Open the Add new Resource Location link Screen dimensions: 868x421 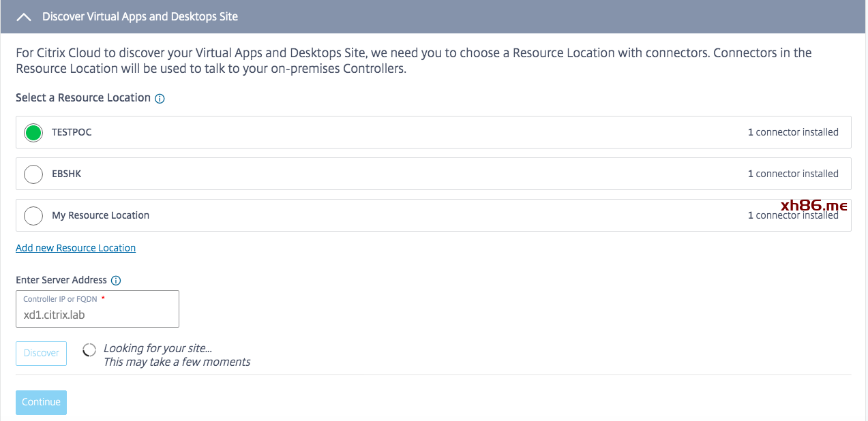click(x=76, y=248)
